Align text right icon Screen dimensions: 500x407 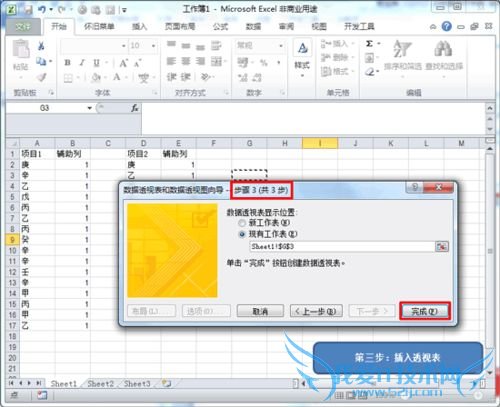click(x=200, y=61)
